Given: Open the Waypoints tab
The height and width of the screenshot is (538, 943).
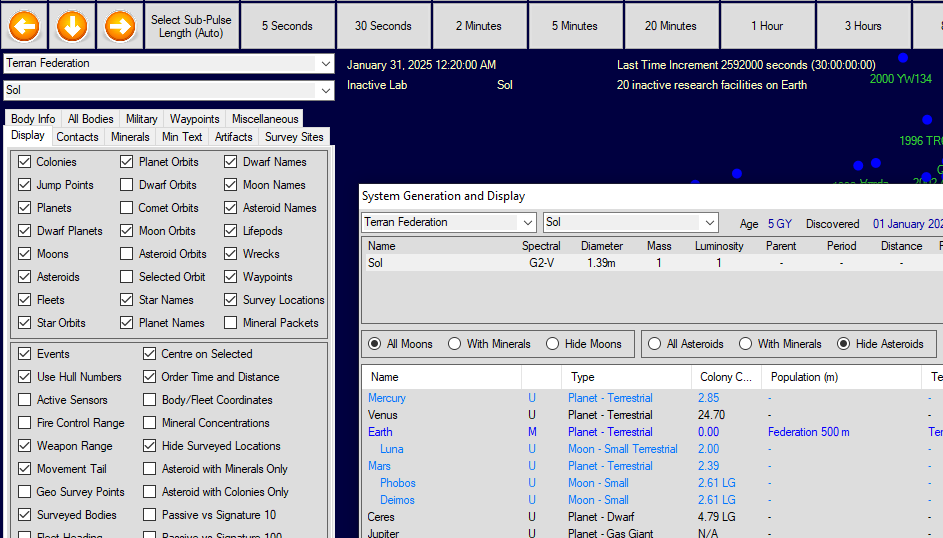Looking at the screenshot, I should (194, 119).
